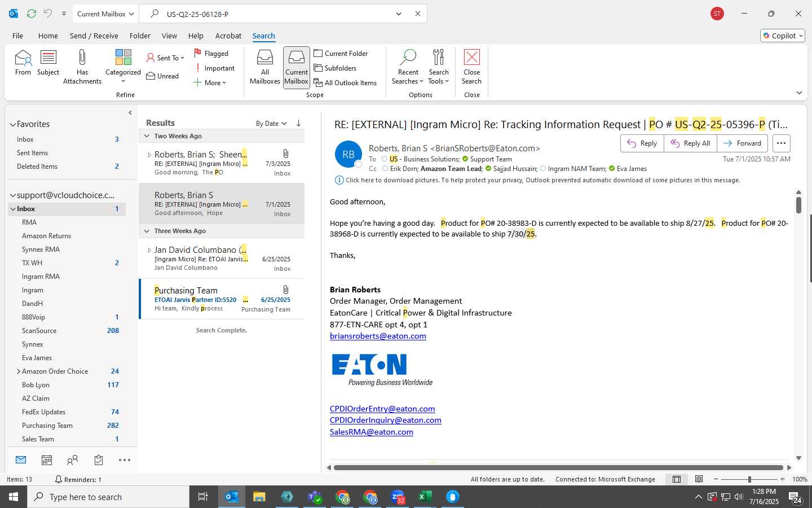Switch to Calendar view icon
The width and height of the screenshot is (812, 508).
47,460
